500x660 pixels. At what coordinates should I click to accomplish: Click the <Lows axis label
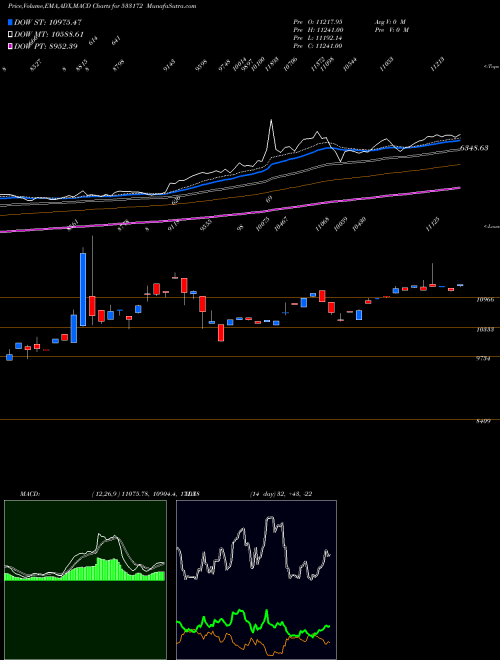[x=491, y=226]
